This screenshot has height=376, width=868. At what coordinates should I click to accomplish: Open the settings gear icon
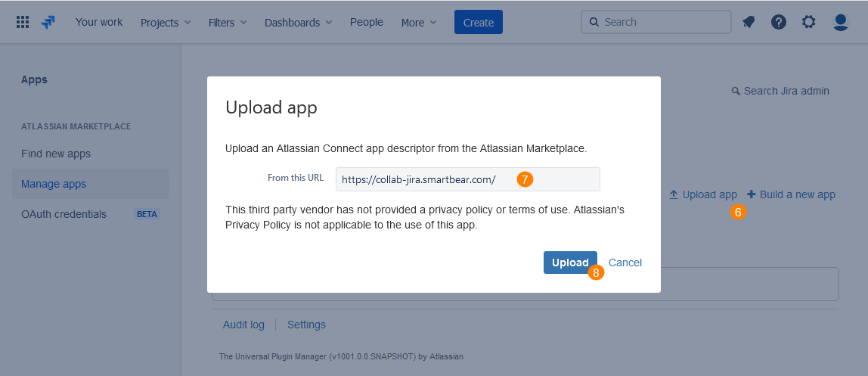click(809, 22)
